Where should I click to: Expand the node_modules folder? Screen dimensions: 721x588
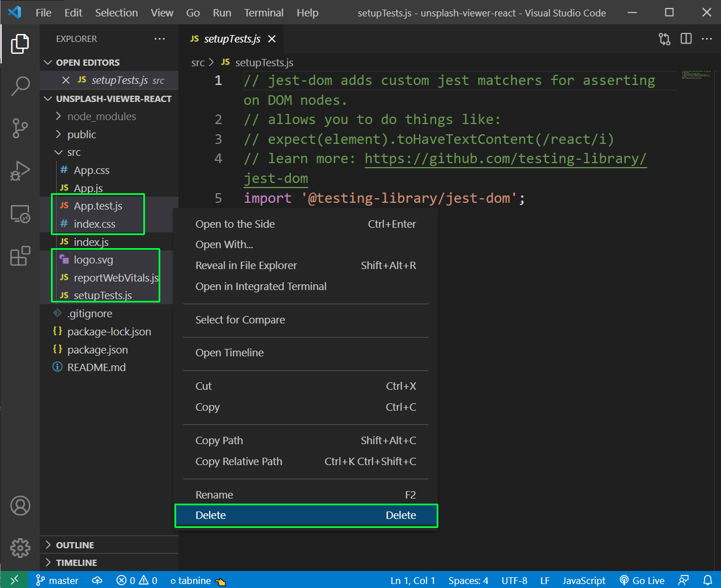[x=101, y=116]
